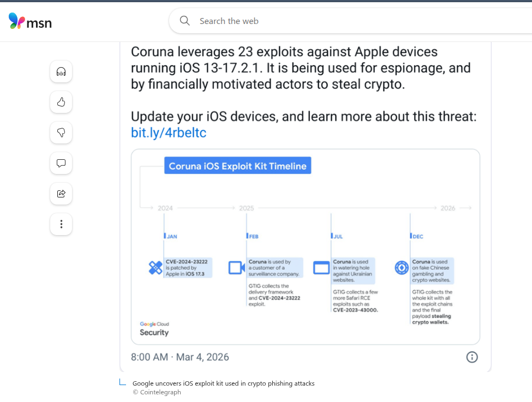Click the video camera icon beside surveillance company
This screenshot has height=402, width=532.
(236, 268)
